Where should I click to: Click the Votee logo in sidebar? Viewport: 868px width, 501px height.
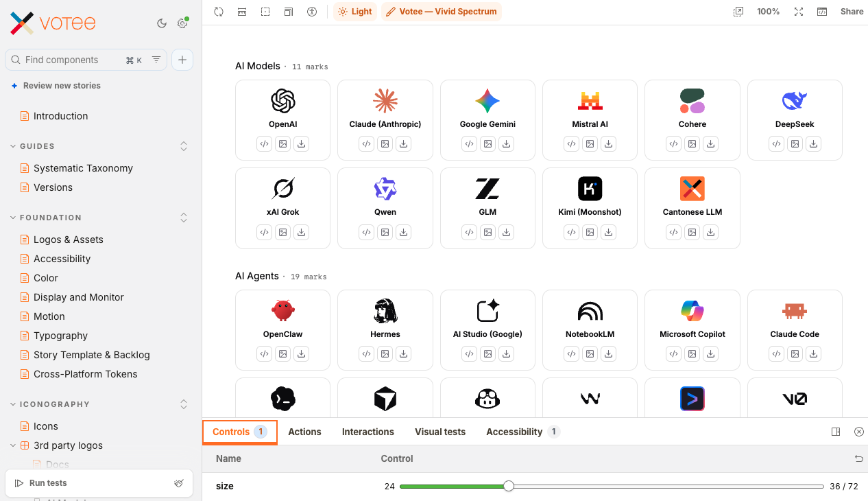coord(53,23)
